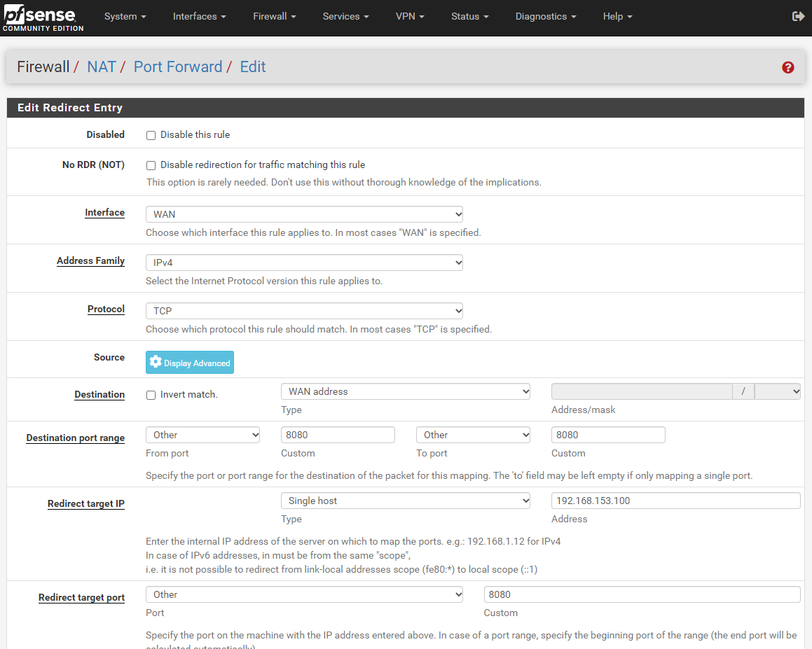Click the Interface field label
This screenshot has width=812, height=649.
click(104, 212)
